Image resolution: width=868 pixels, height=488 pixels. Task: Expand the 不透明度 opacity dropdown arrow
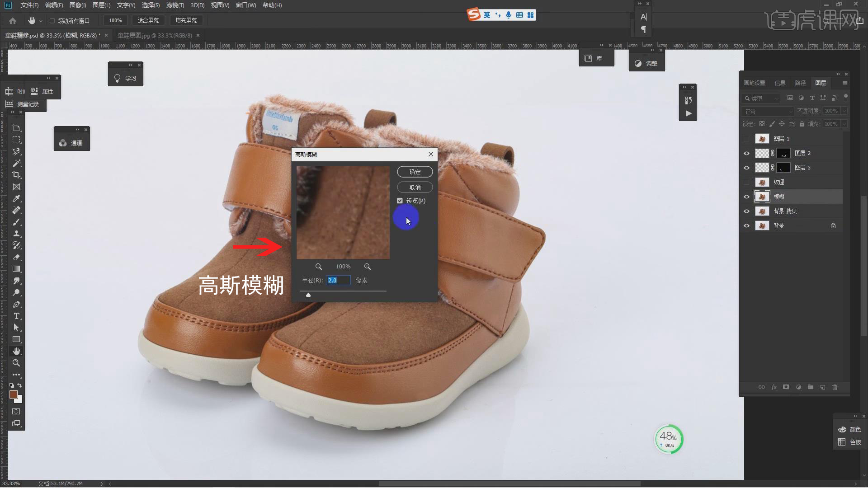point(844,111)
